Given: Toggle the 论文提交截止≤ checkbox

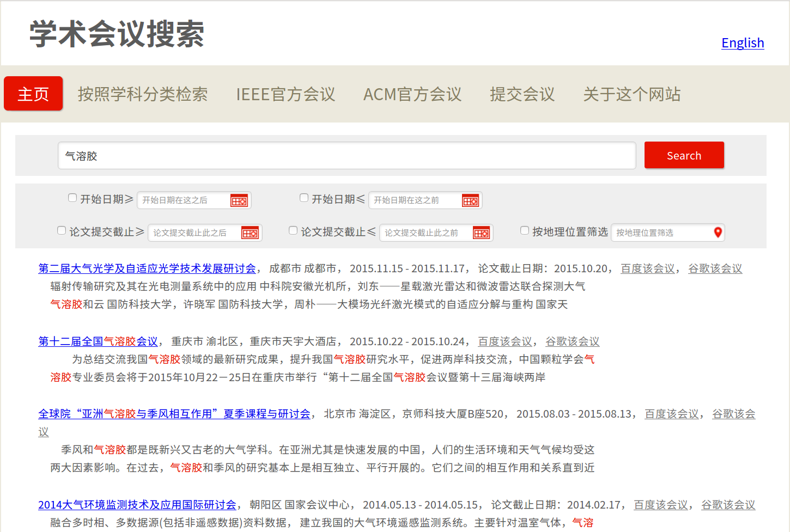Looking at the screenshot, I should [x=293, y=230].
